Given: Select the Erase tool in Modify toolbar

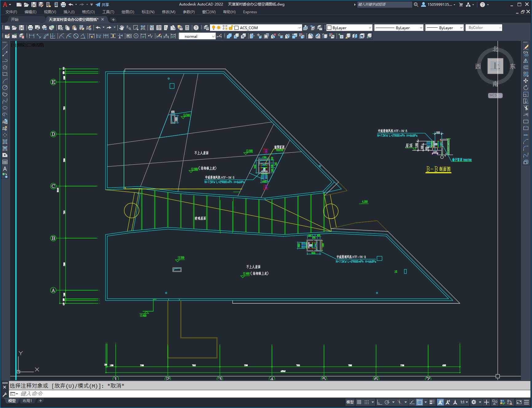Looking at the screenshot, I should pyautogui.click(x=526, y=47).
